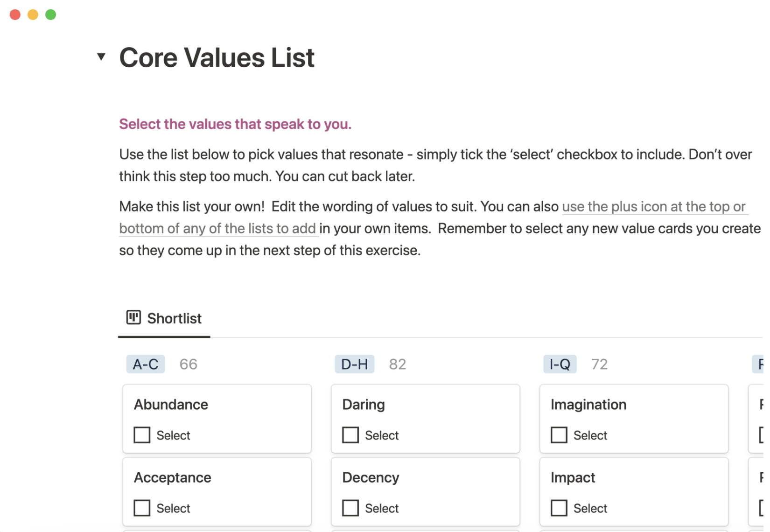This screenshot has width=770, height=532.
Task: Click the D-H group label
Action: pos(354,364)
